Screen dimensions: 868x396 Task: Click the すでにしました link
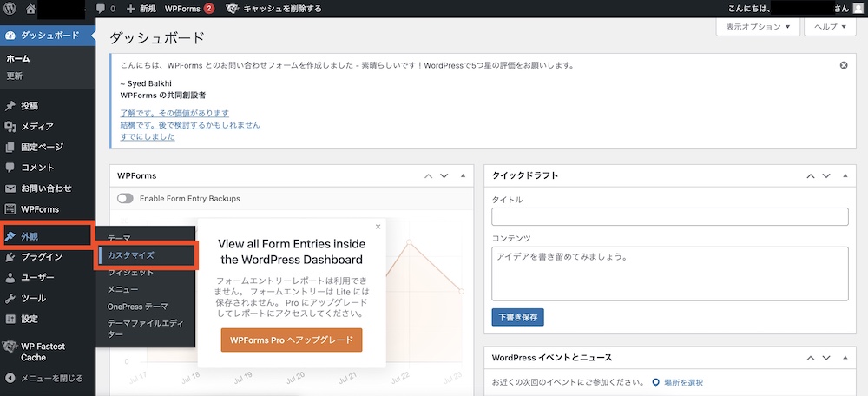148,136
